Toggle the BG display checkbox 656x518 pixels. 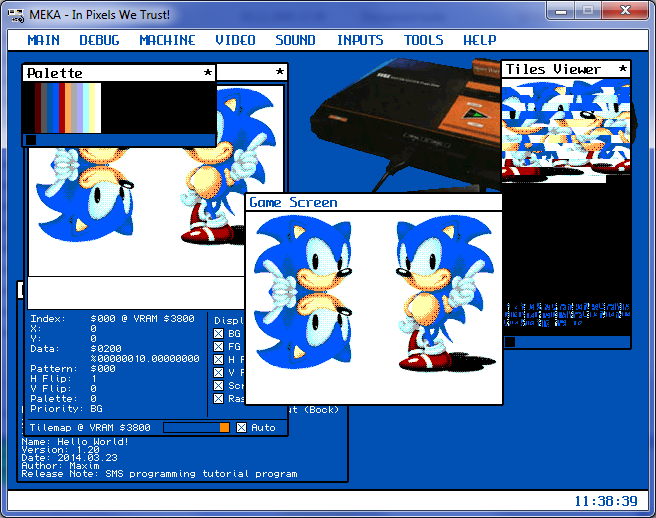point(219,333)
